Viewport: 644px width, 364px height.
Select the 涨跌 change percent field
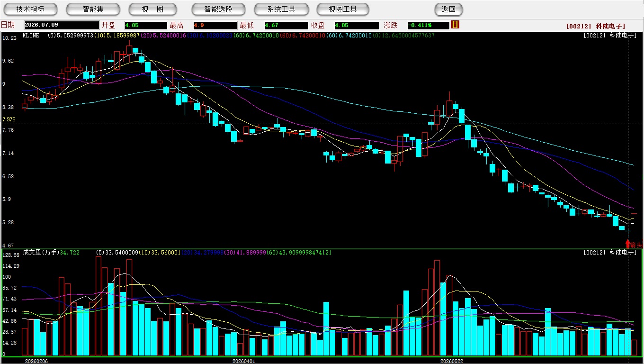428,25
